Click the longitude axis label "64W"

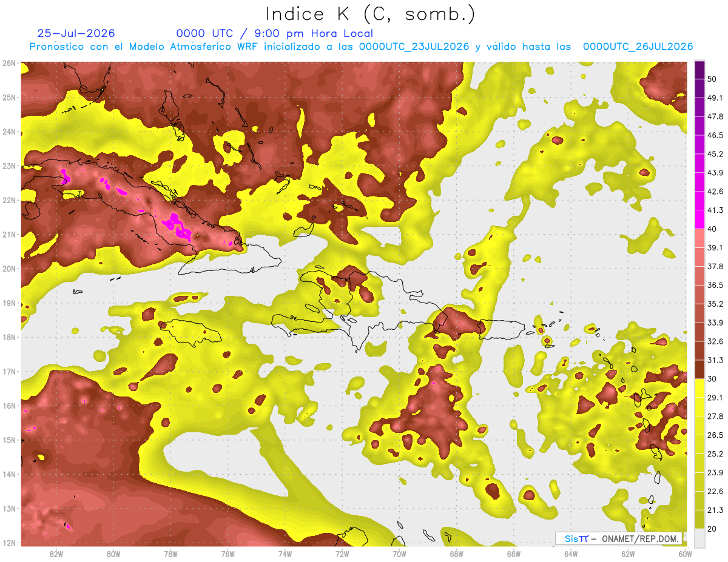click(x=571, y=554)
